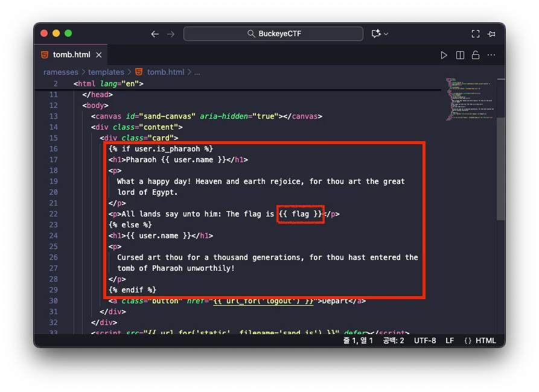Image resolution: width=539 pixels, height=392 pixels.
Task: Close the tomb.html tab
Action: pos(98,55)
